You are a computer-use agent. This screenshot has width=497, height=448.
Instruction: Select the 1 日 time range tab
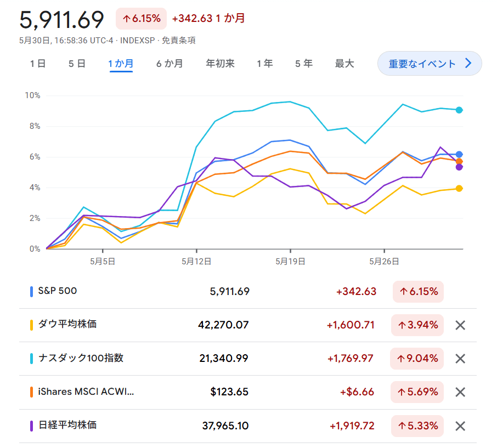tap(38, 64)
